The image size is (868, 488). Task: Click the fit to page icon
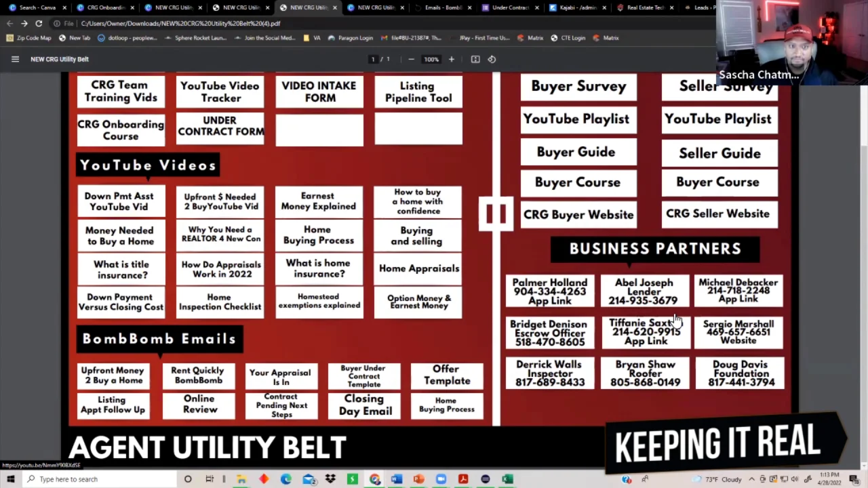pyautogui.click(x=475, y=59)
